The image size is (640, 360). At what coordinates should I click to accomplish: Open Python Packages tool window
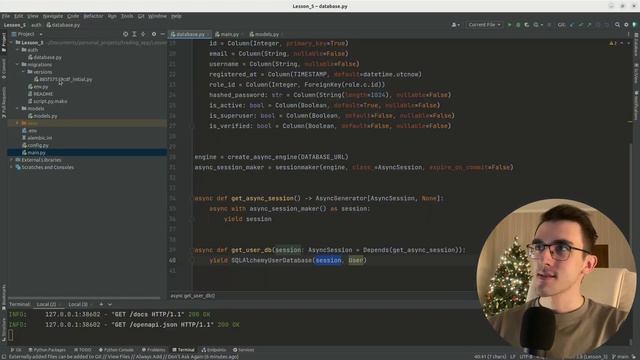47,350
